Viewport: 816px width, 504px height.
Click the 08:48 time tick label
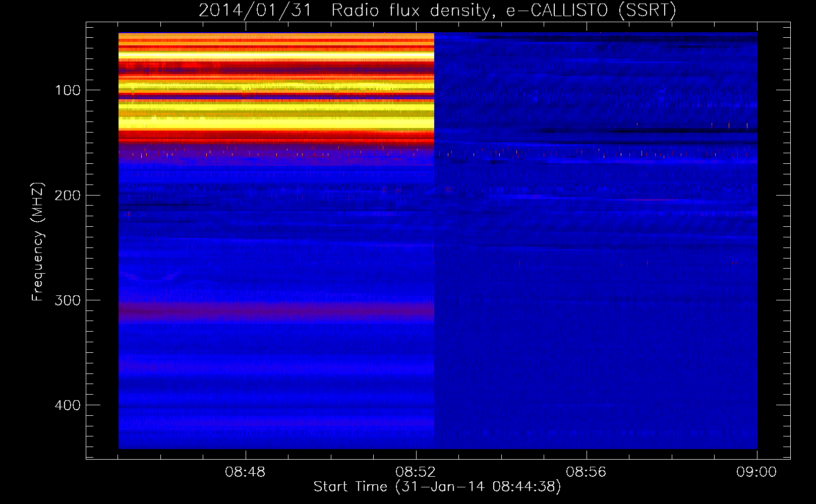(x=245, y=472)
